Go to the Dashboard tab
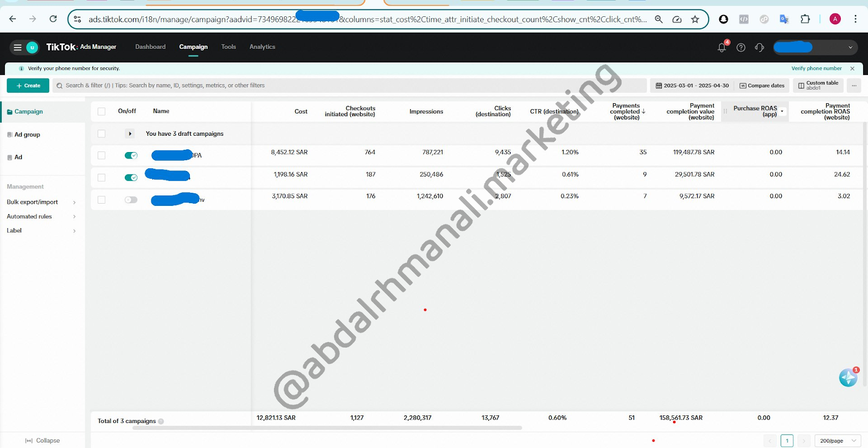This screenshot has height=448, width=868. 150,47
